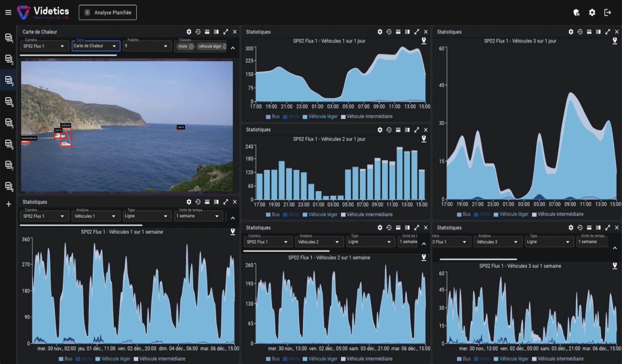The width and height of the screenshot is (622, 364).
Task: Open the hamburger main menu
Action: tap(8, 12)
